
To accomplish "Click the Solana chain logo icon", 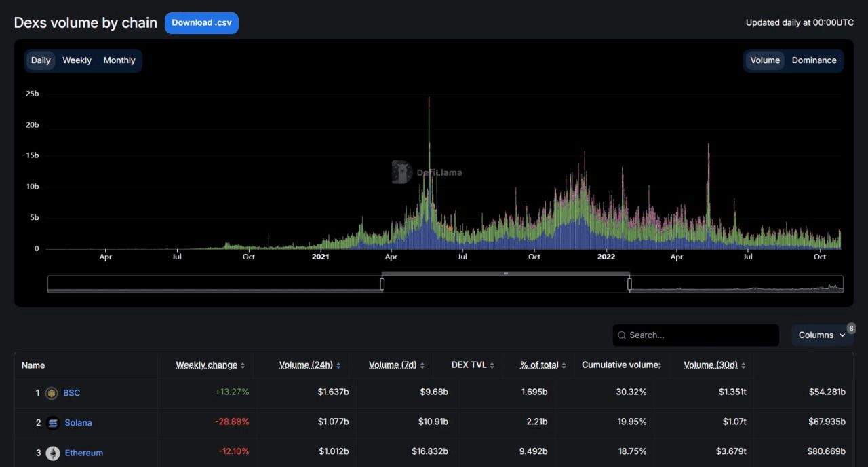I will [x=53, y=423].
